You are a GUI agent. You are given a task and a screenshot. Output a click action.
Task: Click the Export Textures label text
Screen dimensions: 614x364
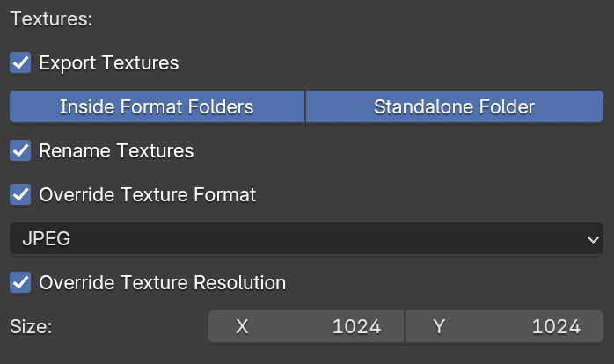(108, 63)
